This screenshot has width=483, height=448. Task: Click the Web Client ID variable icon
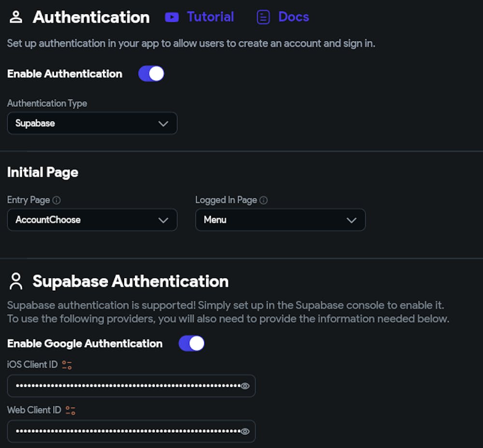[71, 410]
